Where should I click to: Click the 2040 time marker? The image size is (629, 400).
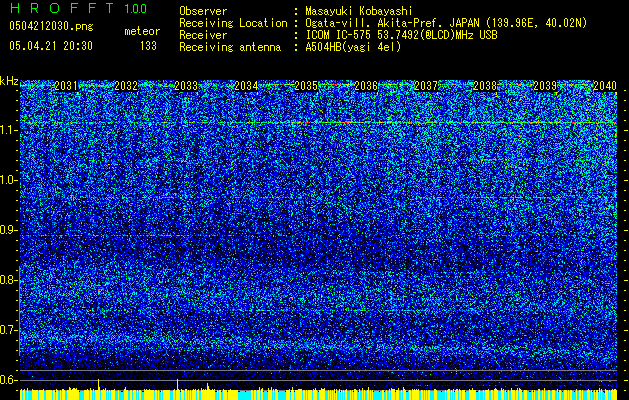pos(605,86)
